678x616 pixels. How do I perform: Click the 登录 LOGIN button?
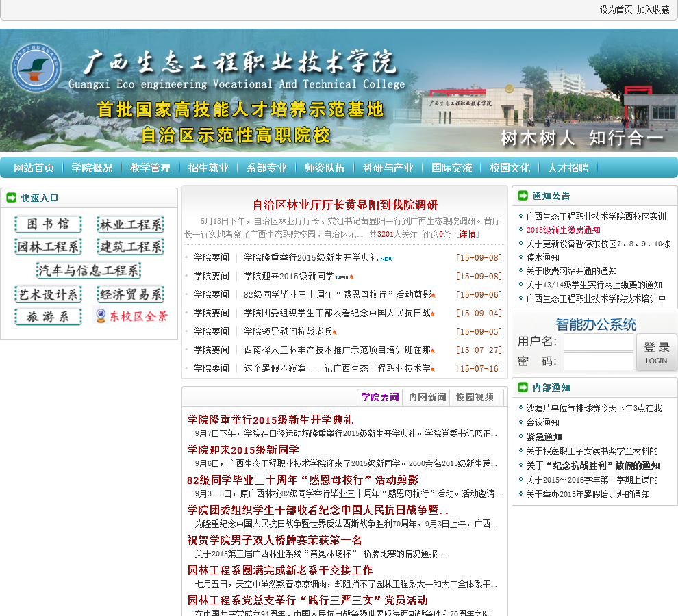656,352
